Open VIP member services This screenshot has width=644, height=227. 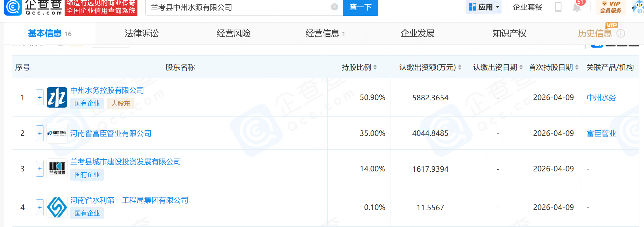pyautogui.click(x=610, y=7)
